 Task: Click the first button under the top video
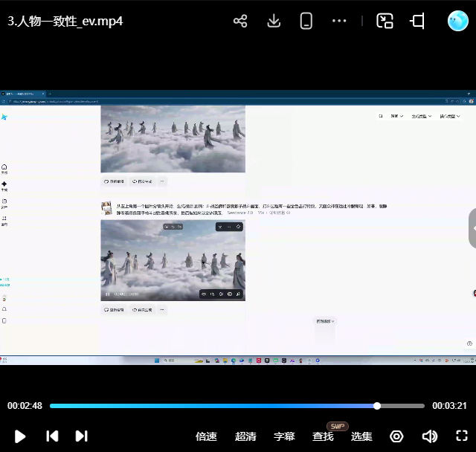pyautogui.click(x=114, y=181)
